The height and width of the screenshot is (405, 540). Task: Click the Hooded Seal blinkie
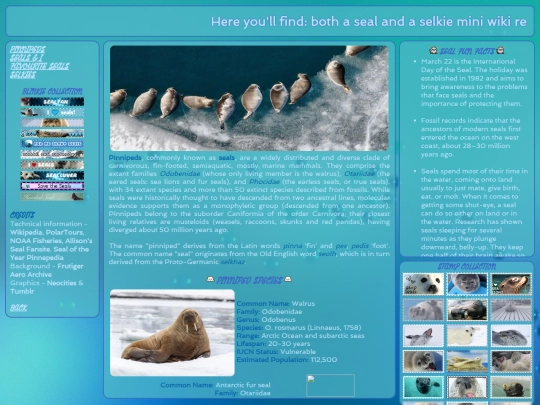pyautogui.click(x=52, y=197)
